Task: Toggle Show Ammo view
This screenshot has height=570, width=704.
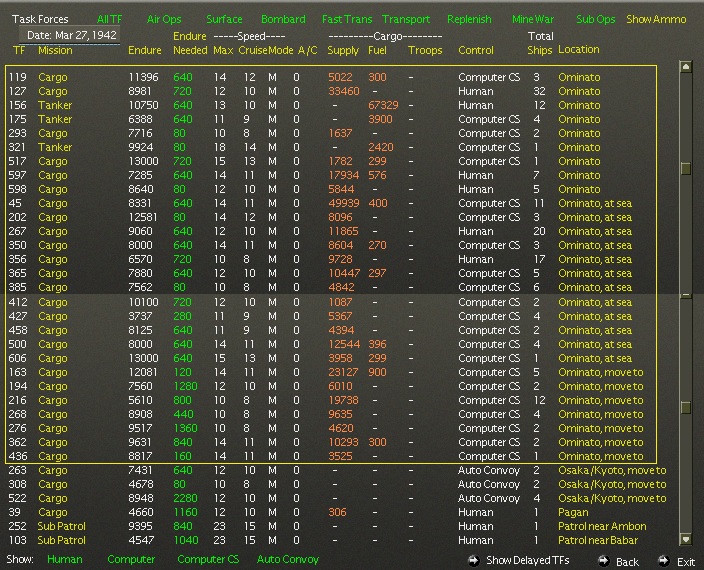Action: (x=656, y=19)
